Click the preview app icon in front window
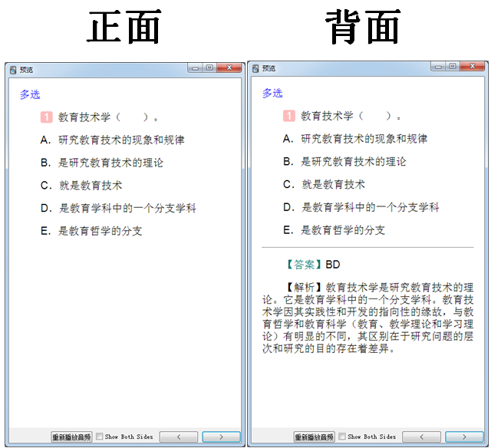491x448 pixels. (x=13, y=70)
